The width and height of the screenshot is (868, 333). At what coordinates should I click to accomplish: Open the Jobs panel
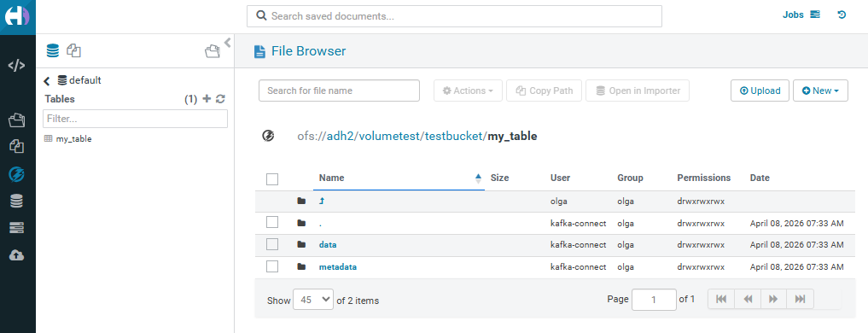[801, 15]
